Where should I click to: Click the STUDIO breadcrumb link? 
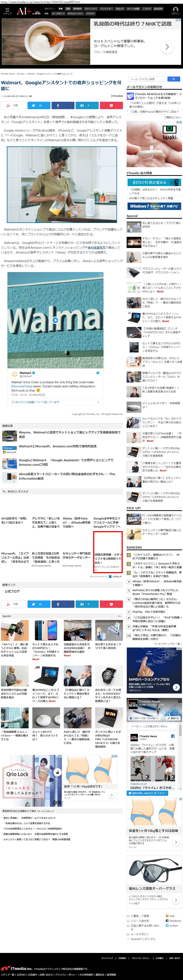tap(21, 74)
